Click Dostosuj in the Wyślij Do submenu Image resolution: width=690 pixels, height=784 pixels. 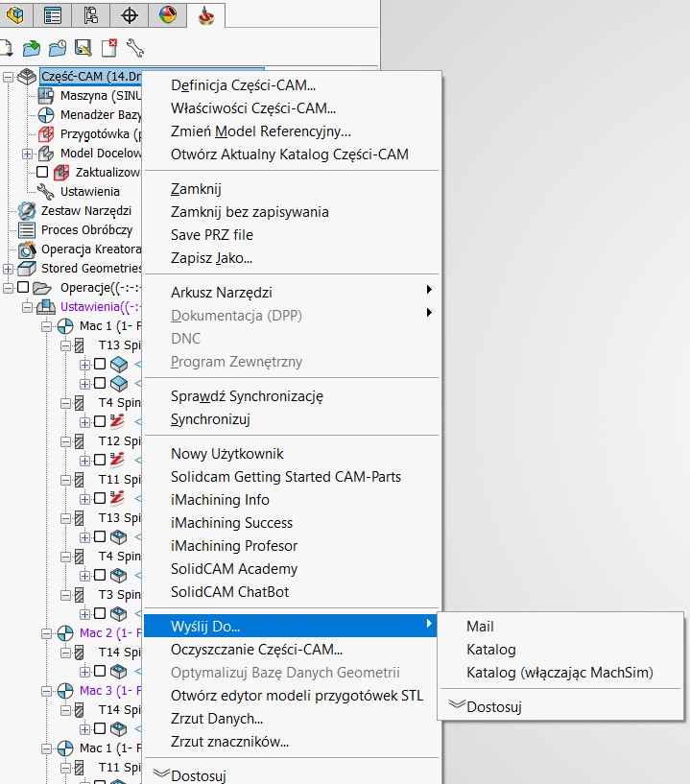(x=560, y=706)
